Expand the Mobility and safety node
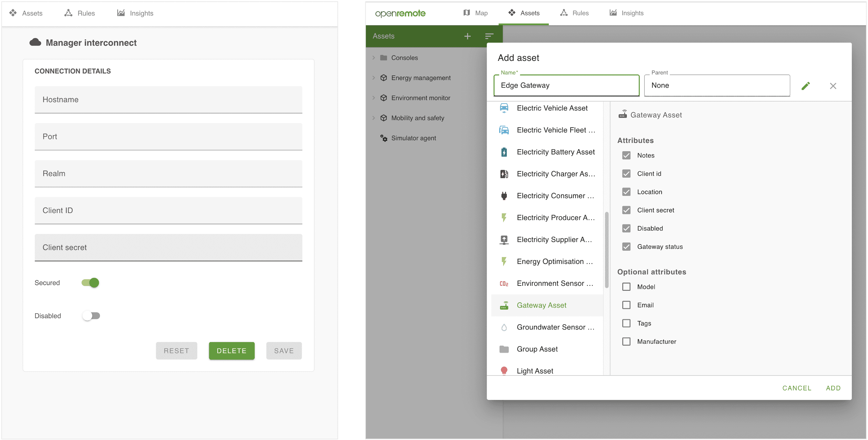The image size is (868, 440). click(373, 117)
